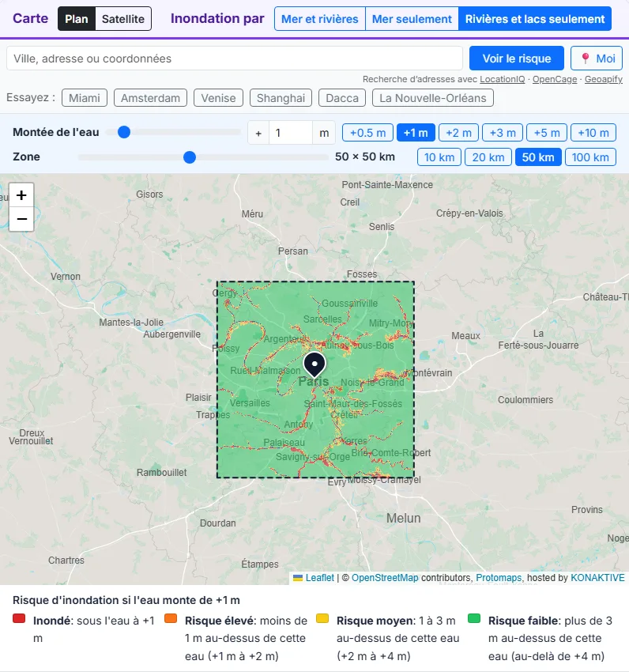This screenshot has width=629, height=672.
Task: Focus the water rise value field
Action: click(291, 133)
